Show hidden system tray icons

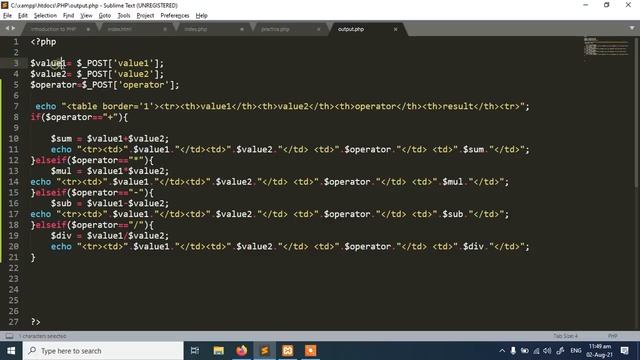[502, 351]
